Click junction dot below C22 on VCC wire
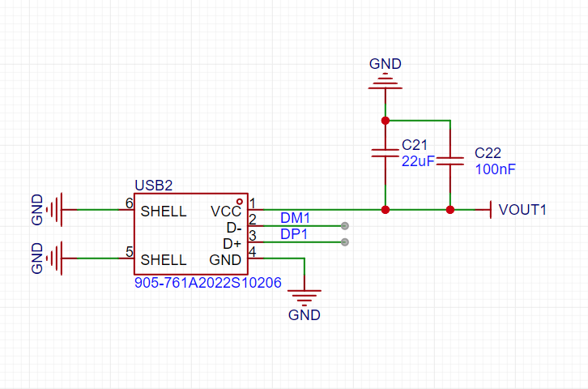This screenshot has height=389, width=588. [x=450, y=210]
